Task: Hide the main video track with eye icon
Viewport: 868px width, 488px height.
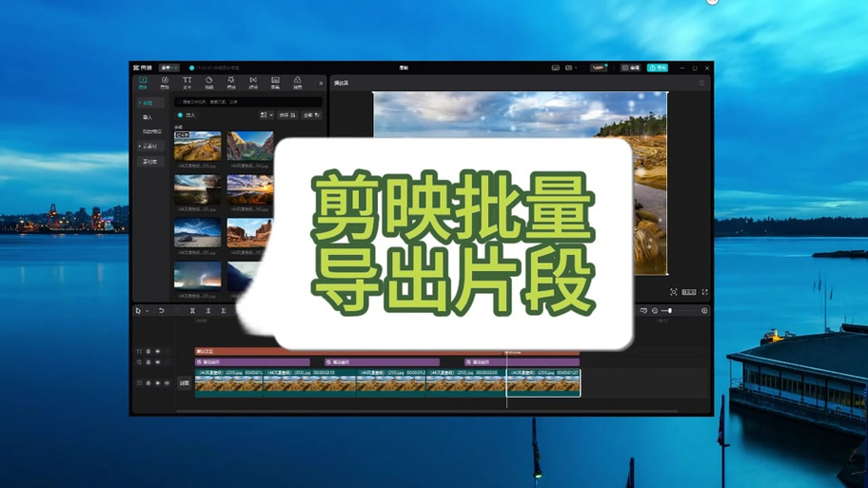Action: click(x=158, y=382)
